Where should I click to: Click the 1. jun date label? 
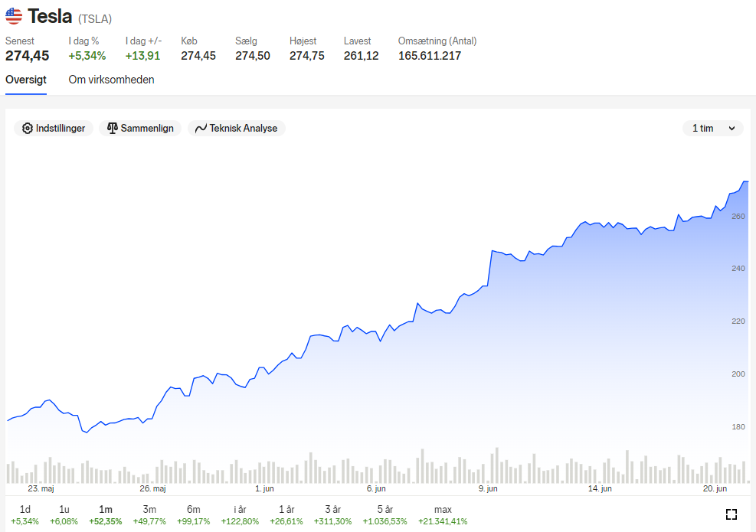264,488
